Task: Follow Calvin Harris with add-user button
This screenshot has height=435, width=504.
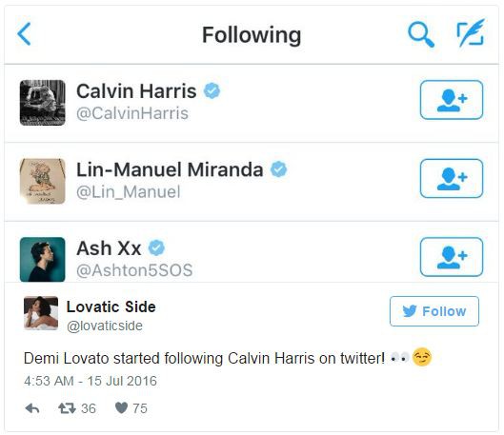Action: (x=452, y=100)
